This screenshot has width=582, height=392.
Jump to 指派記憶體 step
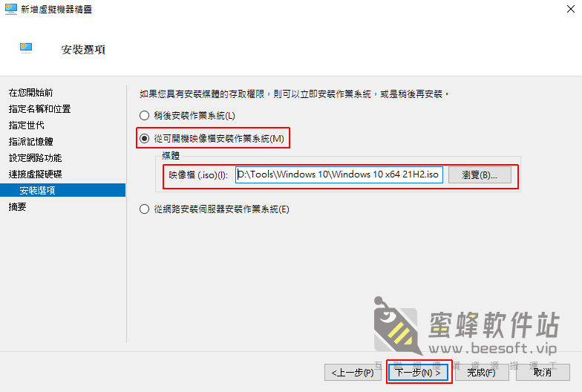tap(30, 141)
